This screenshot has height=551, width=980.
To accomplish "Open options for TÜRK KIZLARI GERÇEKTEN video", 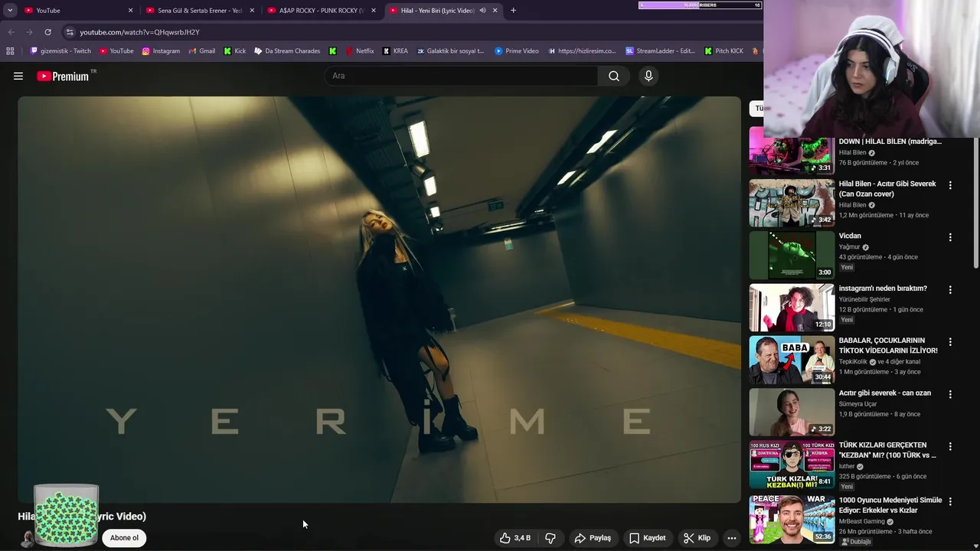I will pos(950,446).
